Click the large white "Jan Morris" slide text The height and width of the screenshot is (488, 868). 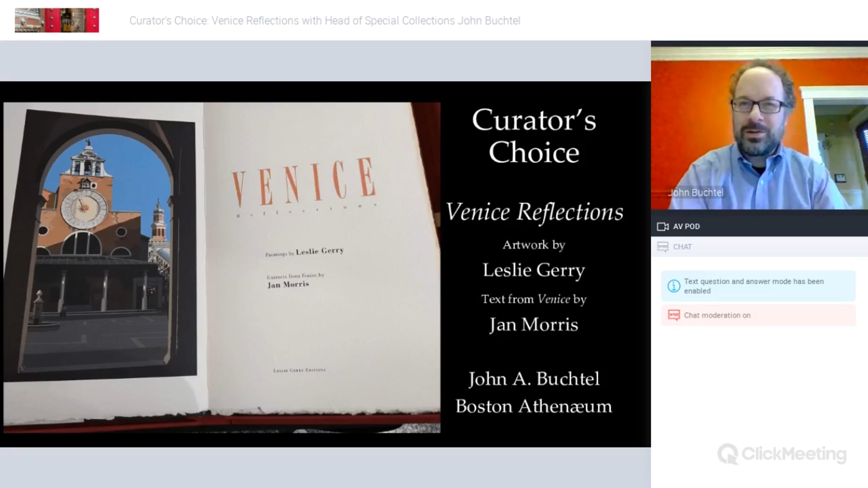pyautogui.click(x=534, y=324)
